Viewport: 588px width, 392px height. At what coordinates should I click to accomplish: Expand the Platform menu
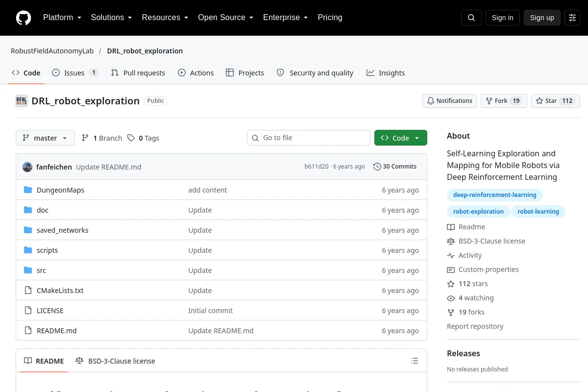click(62, 18)
